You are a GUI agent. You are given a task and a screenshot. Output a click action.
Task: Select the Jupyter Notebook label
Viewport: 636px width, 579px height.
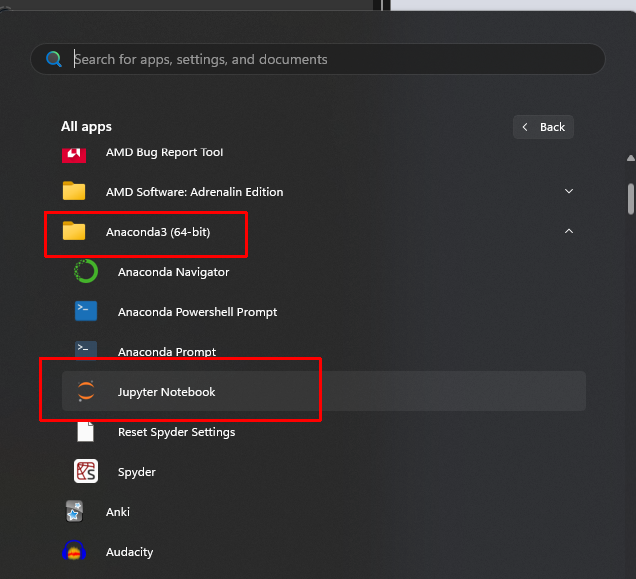point(166,392)
